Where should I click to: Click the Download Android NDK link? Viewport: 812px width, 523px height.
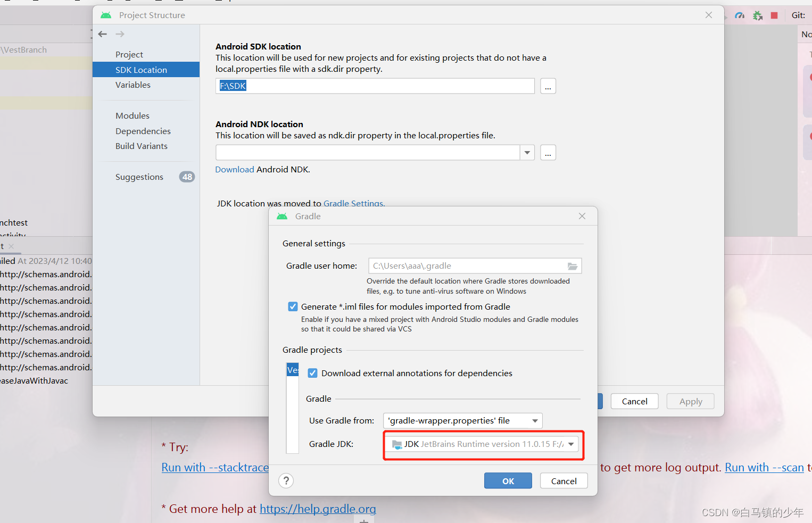(x=234, y=169)
